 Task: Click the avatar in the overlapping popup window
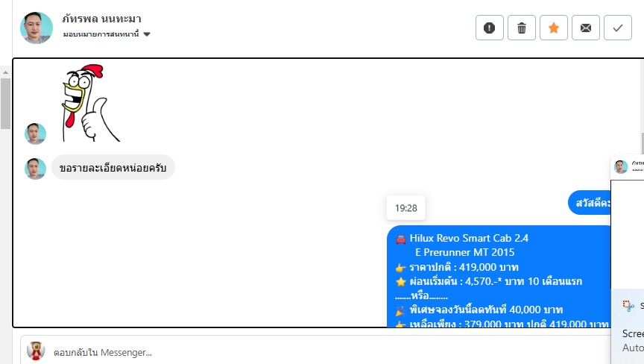[x=621, y=166]
